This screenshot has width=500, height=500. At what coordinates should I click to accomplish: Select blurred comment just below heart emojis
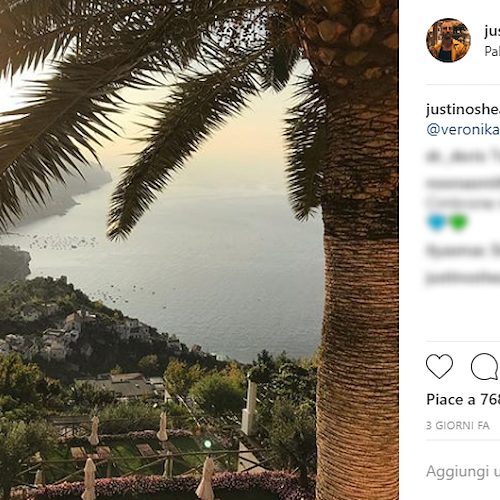463,251
